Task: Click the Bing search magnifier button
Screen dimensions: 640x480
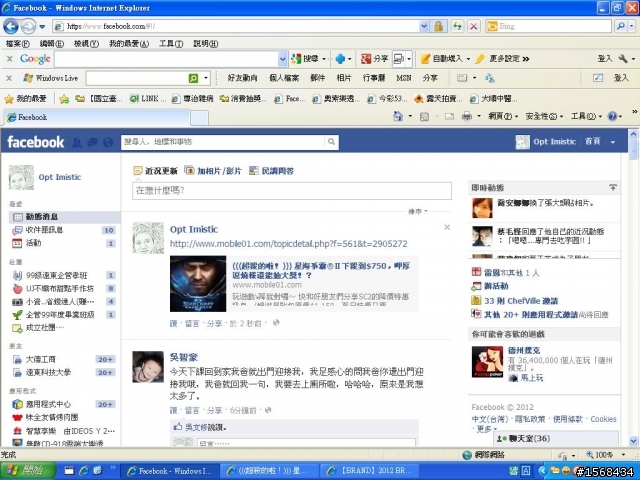Action: click(x=620, y=27)
